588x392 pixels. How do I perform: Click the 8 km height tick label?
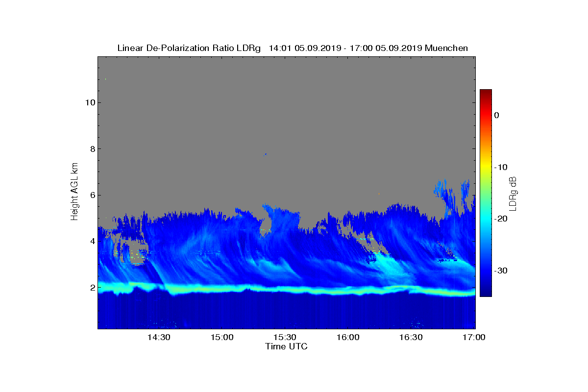click(x=91, y=149)
